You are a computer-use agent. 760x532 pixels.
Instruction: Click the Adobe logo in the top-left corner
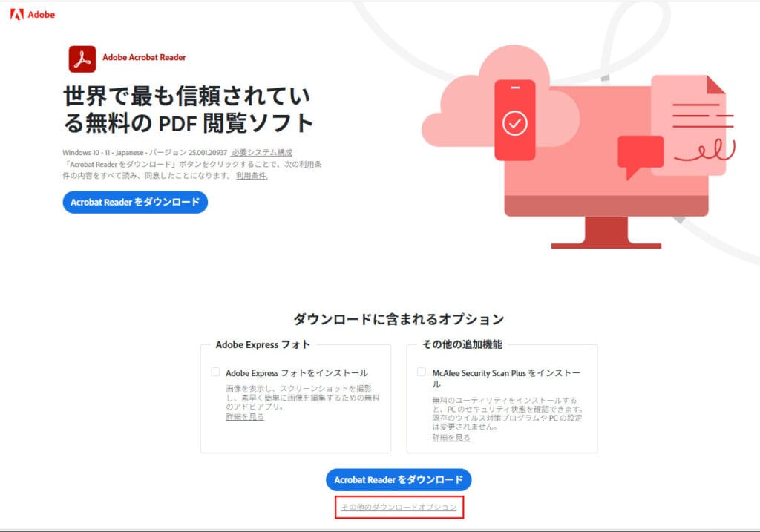pyautogui.click(x=32, y=14)
